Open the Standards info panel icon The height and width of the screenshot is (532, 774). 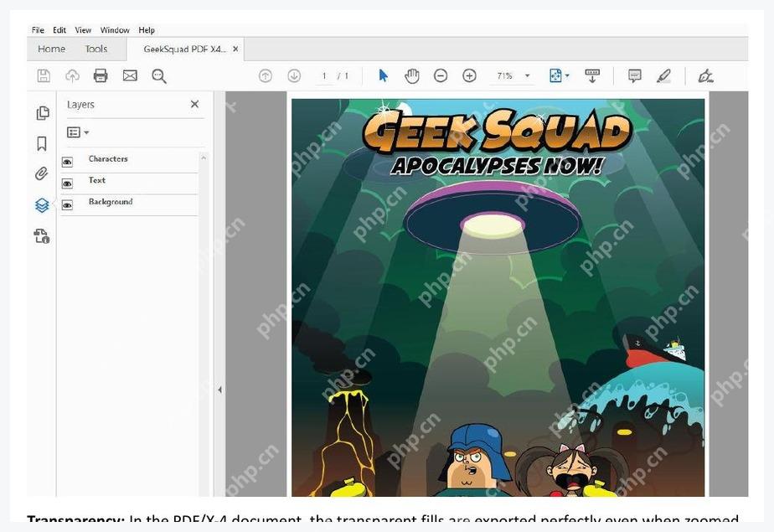coord(42,236)
